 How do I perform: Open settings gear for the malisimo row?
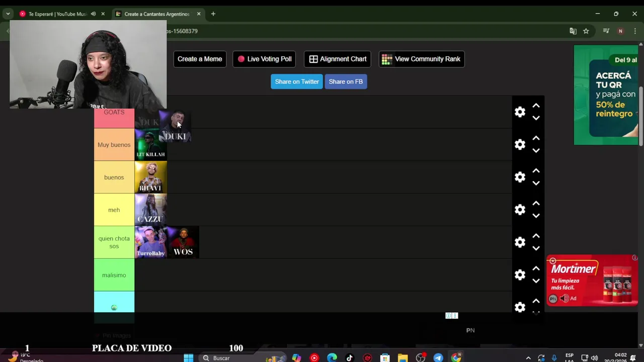(520, 275)
